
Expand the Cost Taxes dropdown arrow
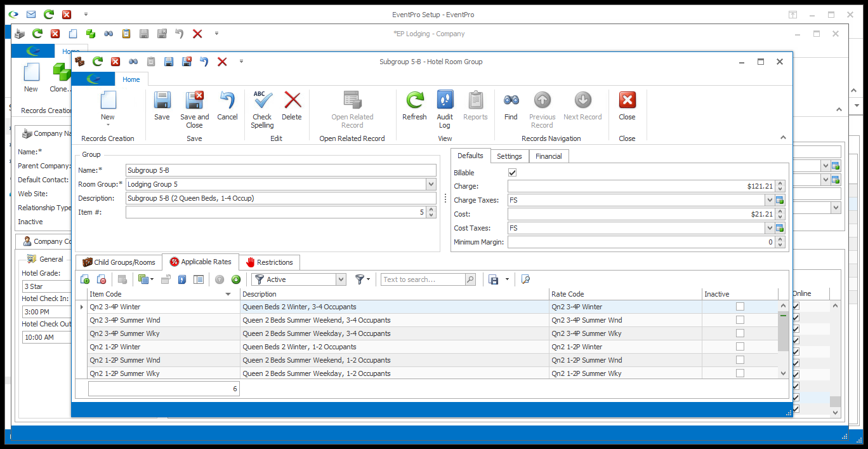tap(770, 228)
